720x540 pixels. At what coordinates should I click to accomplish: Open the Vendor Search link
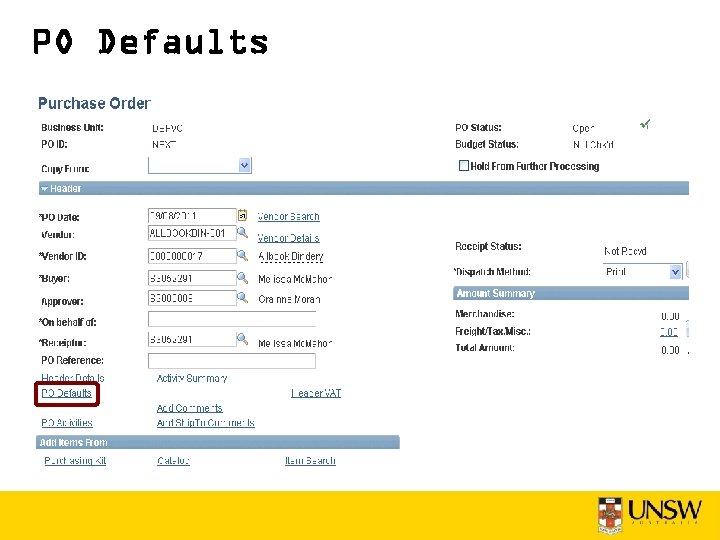pyautogui.click(x=288, y=216)
